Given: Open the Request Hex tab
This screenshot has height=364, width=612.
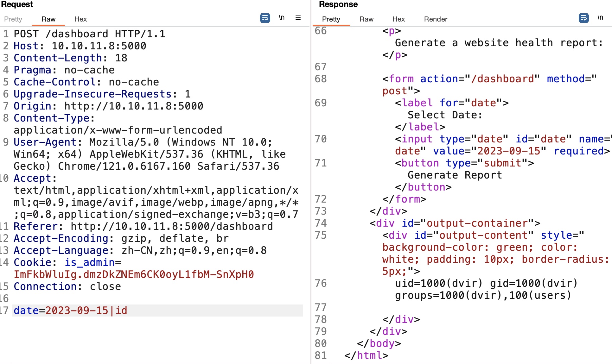Looking at the screenshot, I should pos(80,19).
